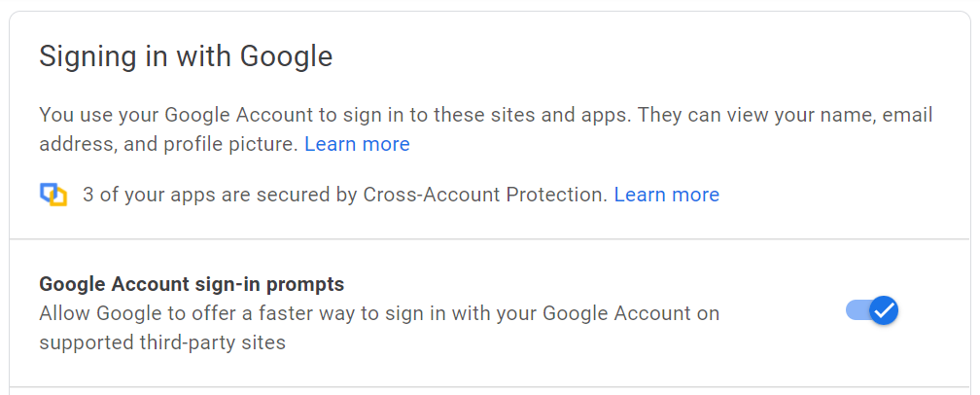The width and height of the screenshot is (980, 395).
Task: Click the blue checkmark knob on toggle
Action: [x=884, y=310]
